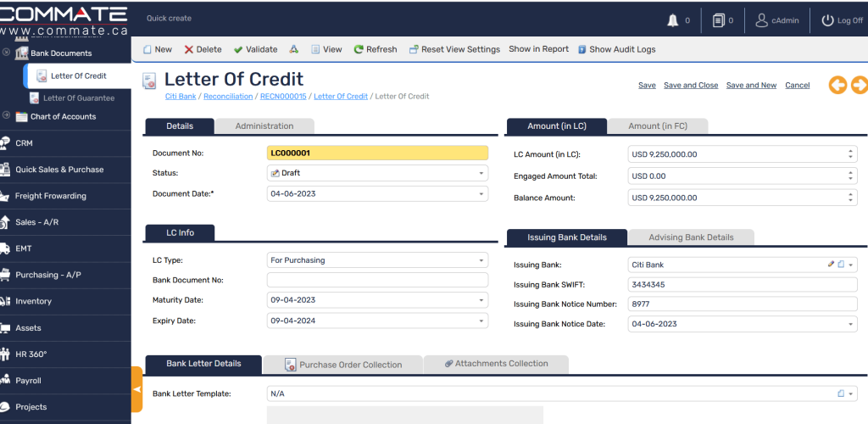This screenshot has height=424, width=868.
Task: Switch to Amount (in FC) tab
Action: coord(658,126)
